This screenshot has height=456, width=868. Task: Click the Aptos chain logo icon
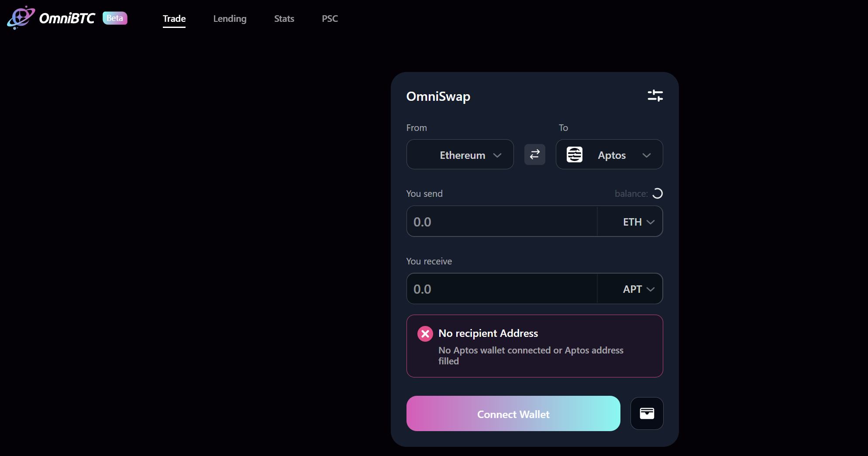tap(574, 154)
